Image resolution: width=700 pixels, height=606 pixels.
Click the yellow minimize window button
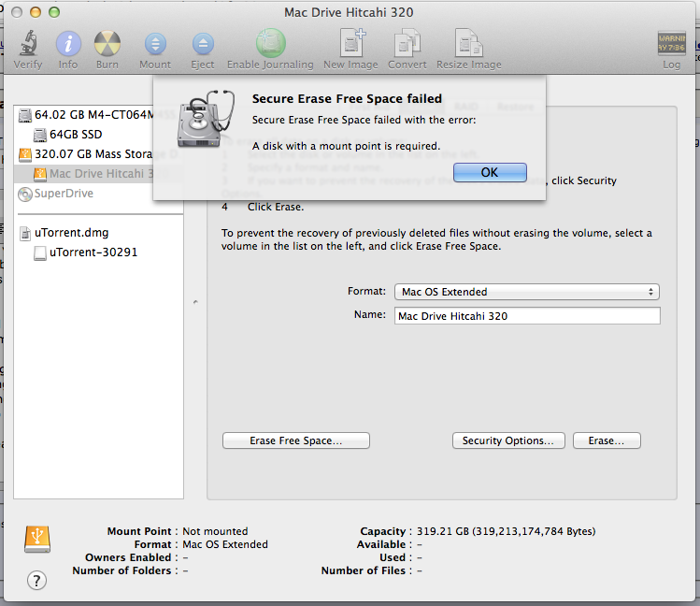point(36,12)
